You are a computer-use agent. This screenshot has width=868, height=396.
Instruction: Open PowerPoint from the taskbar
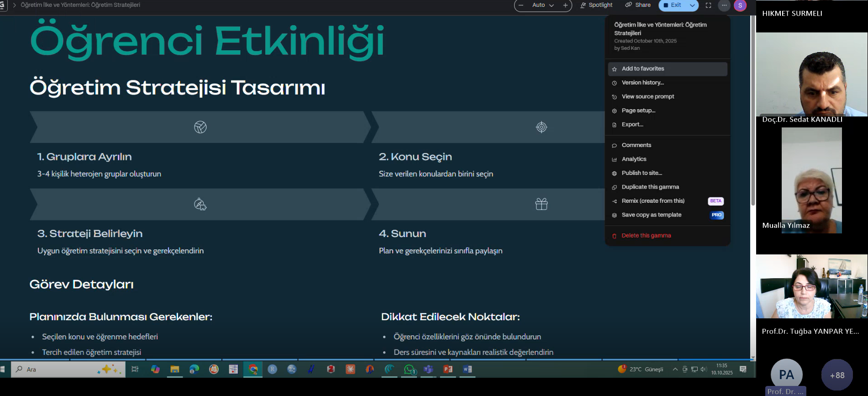coord(448,369)
